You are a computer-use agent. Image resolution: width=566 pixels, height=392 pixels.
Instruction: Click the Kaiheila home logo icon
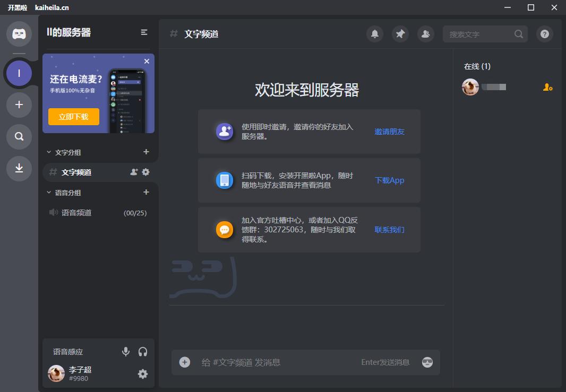[x=19, y=34]
